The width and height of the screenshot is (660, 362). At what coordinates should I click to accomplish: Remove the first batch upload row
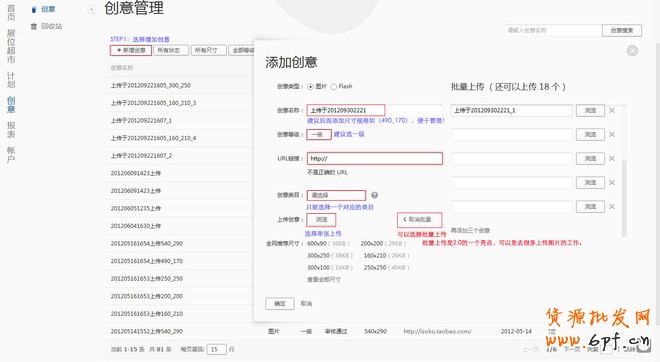(612, 110)
